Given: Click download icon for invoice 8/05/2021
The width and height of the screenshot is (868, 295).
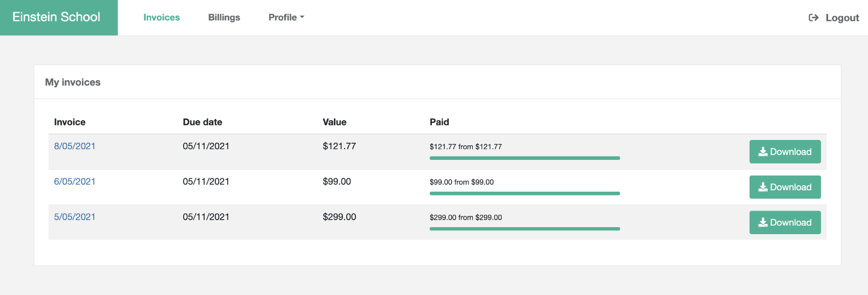Looking at the screenshot, I should (763, 152).
